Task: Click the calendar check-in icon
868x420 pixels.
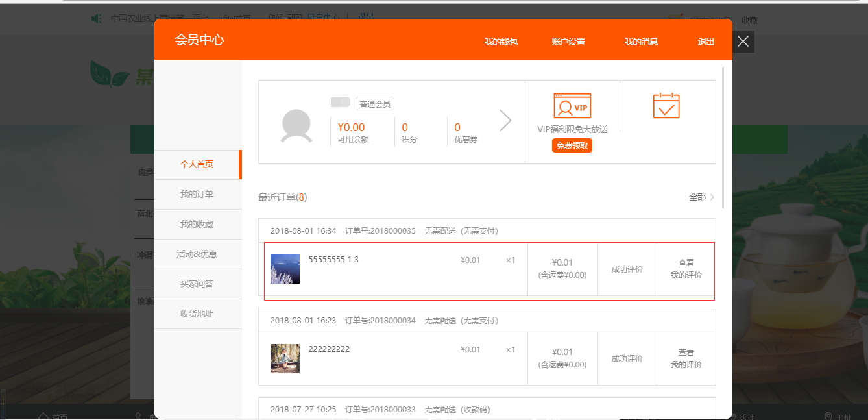Action: coord(666,106)
